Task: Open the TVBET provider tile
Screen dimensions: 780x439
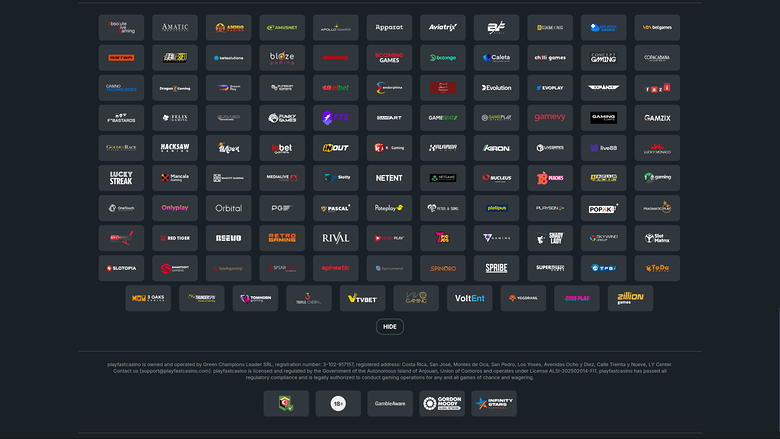Action: tap(363, 298)
